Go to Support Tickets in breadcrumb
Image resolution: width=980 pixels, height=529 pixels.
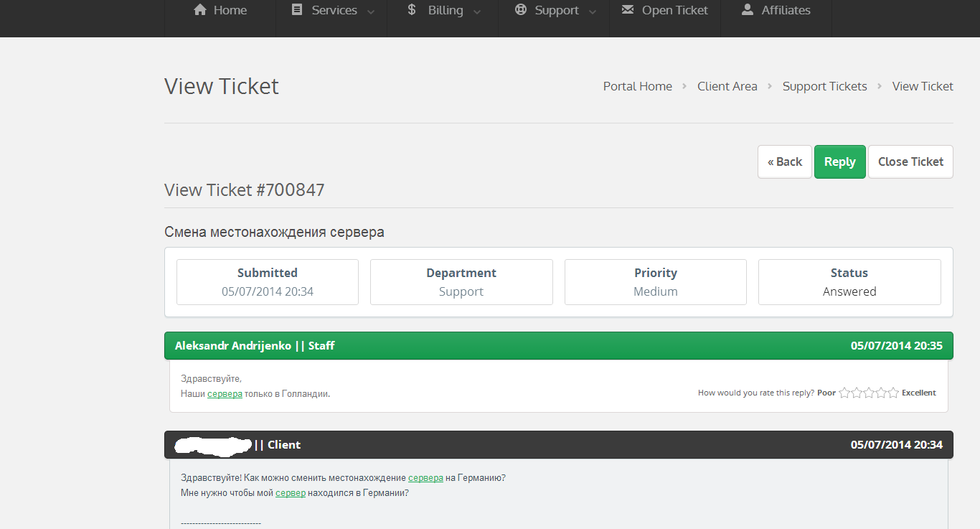pyautogui.click(x=824, y=86)
